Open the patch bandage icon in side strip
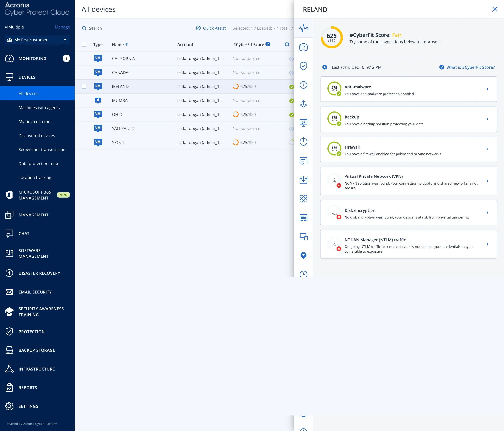Screen dimensions: 504x431 pyautogui.click(x=303, y=199)
